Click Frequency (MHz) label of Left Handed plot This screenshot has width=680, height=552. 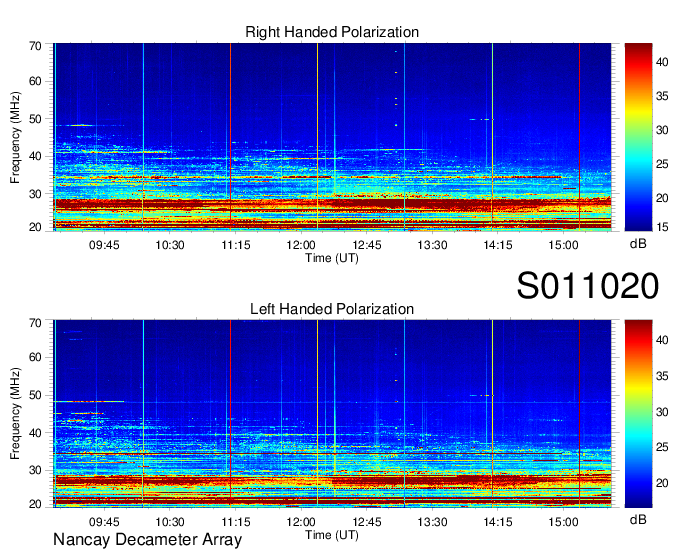point(15,413)
